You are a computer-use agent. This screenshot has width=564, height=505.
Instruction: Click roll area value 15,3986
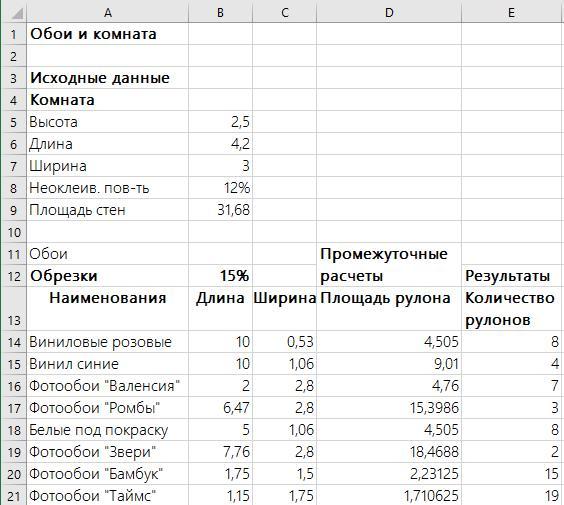point(389,408)
